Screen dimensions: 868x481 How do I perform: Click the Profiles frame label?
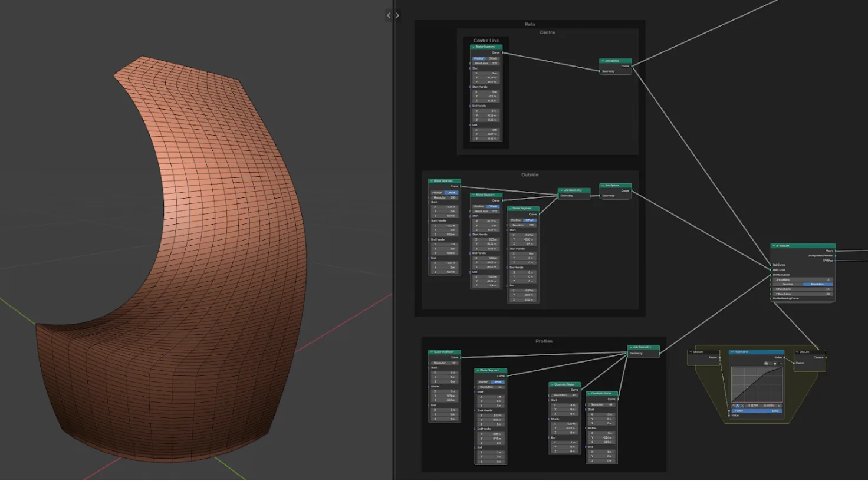544,341
